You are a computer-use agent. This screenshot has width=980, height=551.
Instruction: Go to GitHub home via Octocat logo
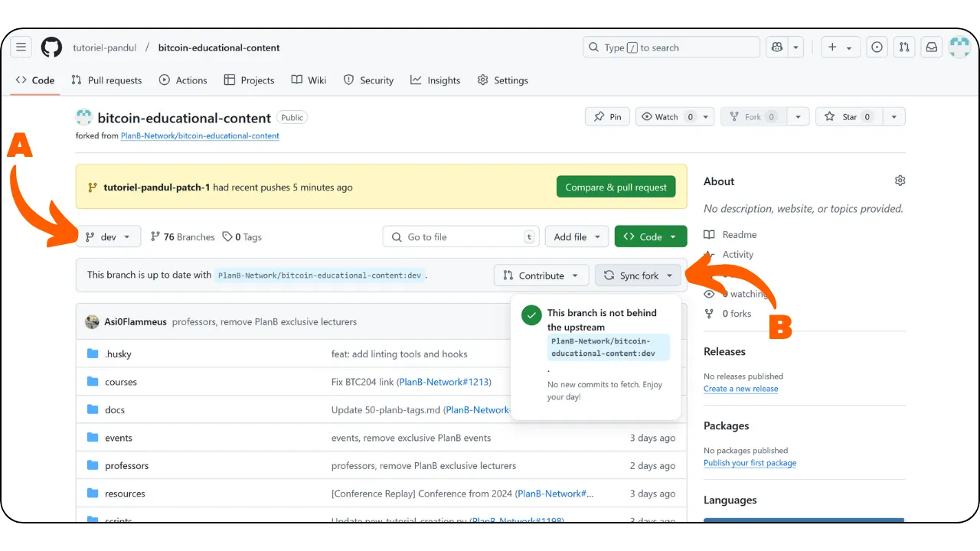click(51, 47)
